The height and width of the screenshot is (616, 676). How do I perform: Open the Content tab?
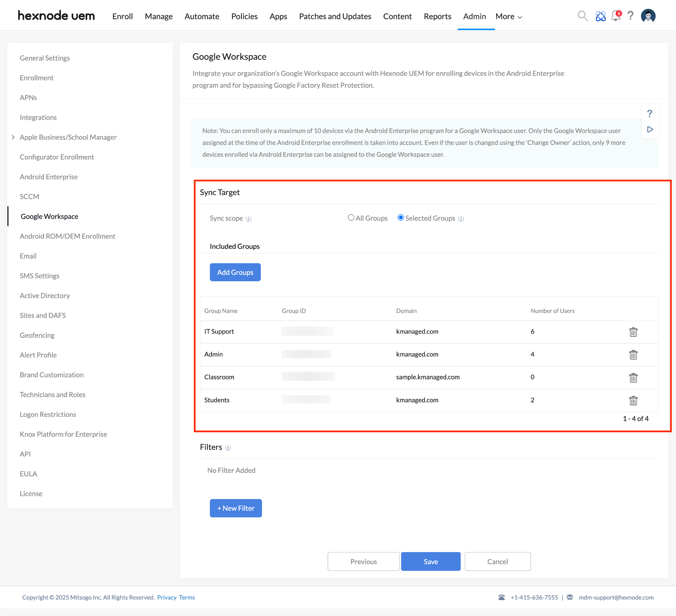click(x=397, y=17)
